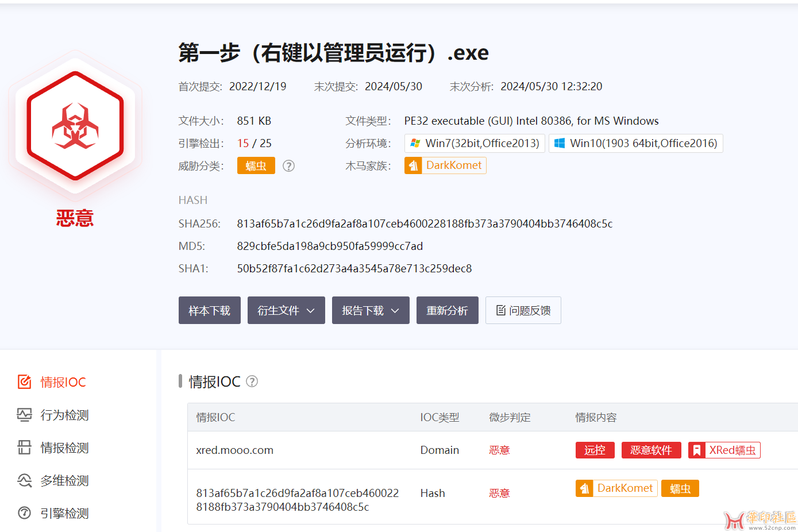Click the bookmark icon on XRed蠕虫 tag

coord(696,450)
